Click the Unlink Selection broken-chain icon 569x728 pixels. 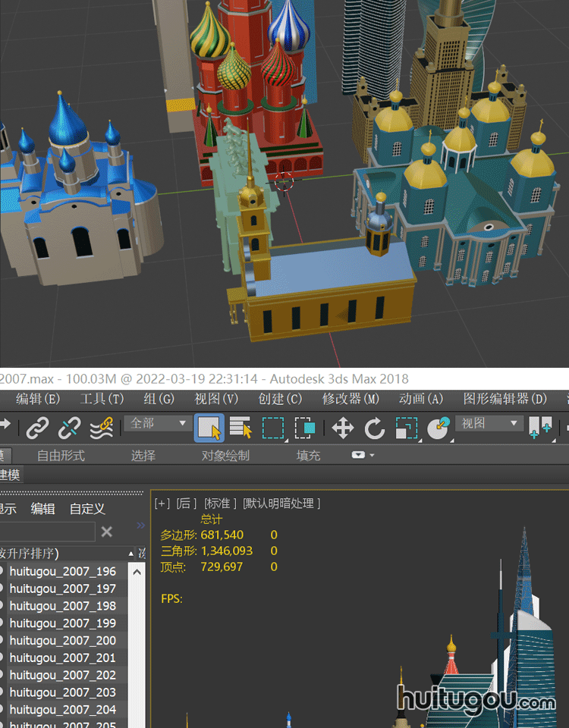(x=69, y=428)
